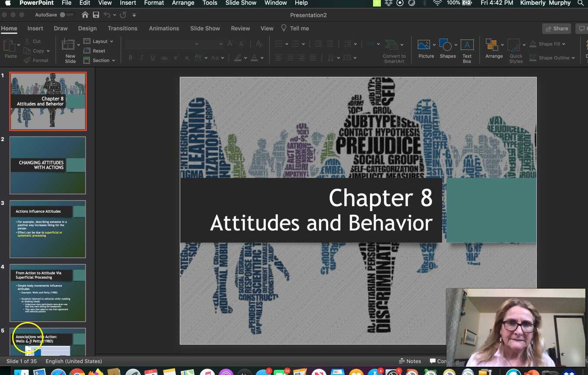
Task: Reset the slide layout
Action: click(95, 51)
